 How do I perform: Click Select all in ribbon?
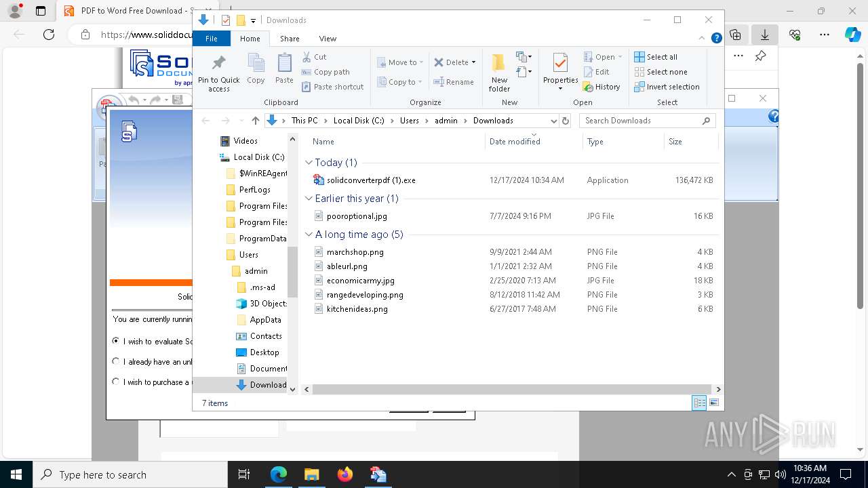click(656, 57)
